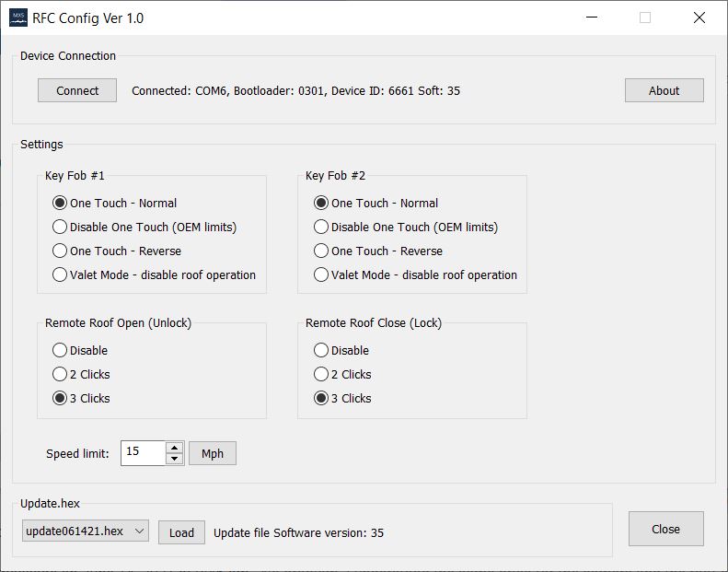The height and width of the screenshot is (572, 728).
Task: Open the About dialog
Action: 664,90
